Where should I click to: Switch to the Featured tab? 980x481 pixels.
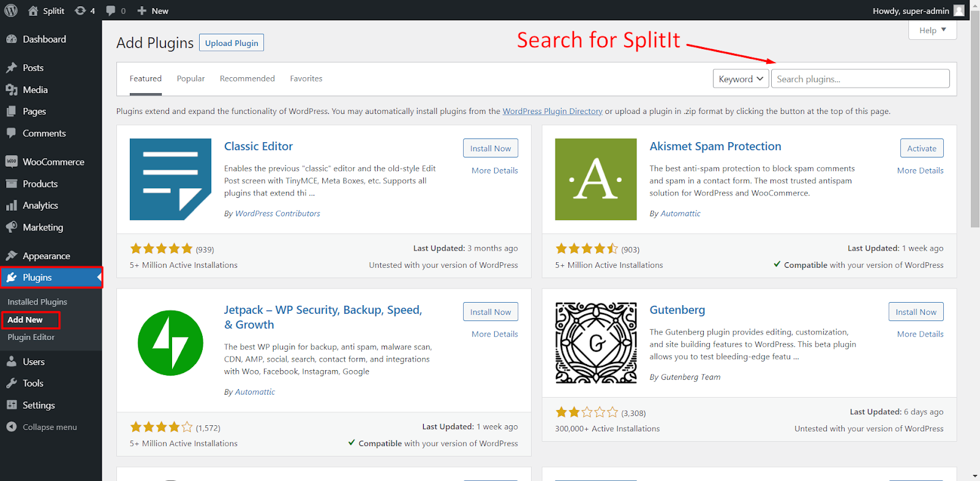[146, 78]
